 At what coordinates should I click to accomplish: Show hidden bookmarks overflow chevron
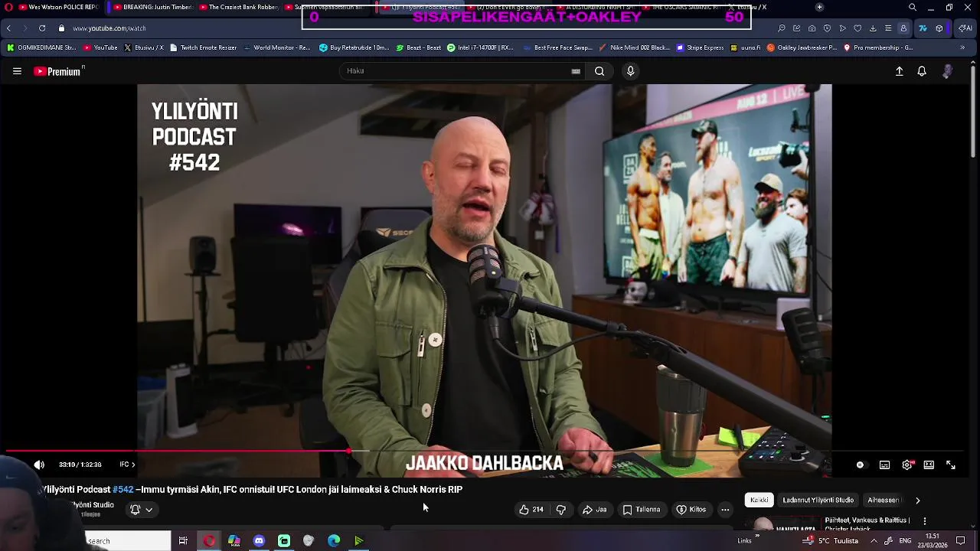click(x=962, y=47)
